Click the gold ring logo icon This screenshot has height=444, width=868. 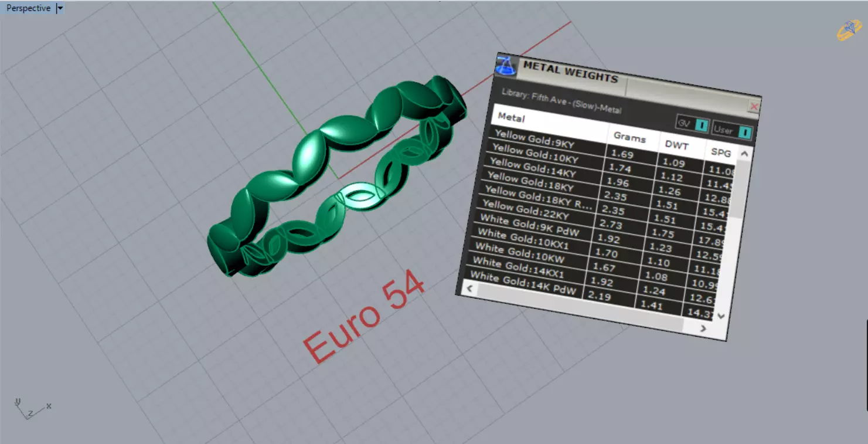pyautogui.click(x=849, y=30)
